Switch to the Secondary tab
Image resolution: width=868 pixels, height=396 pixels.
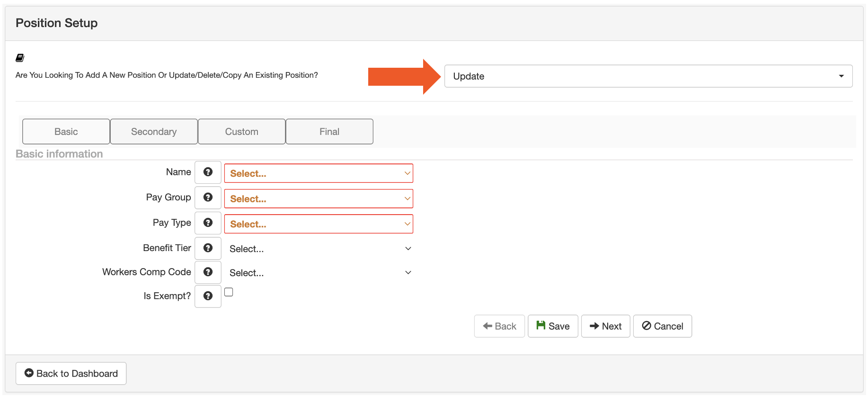pos(154,132)
